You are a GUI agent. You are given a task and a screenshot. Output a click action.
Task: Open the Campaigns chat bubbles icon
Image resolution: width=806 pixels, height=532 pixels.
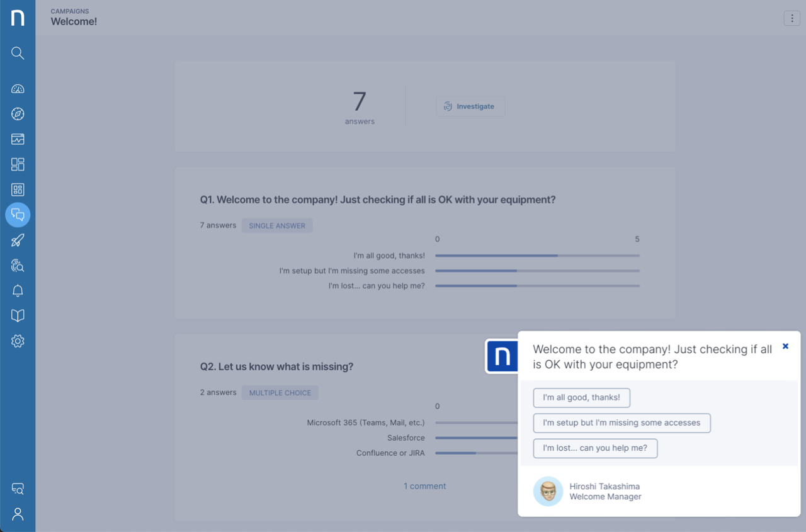18,215
